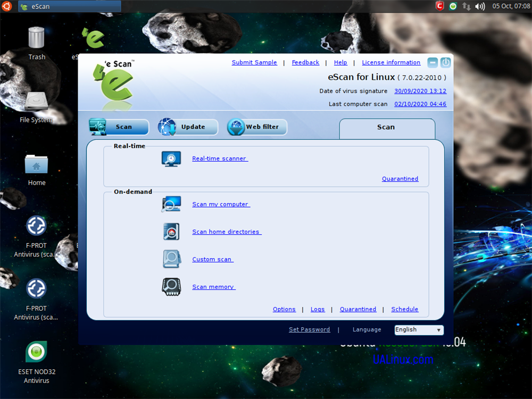Click the green ESET tray icon
Screen dimensions: 532x399
[x=453, y=6]
